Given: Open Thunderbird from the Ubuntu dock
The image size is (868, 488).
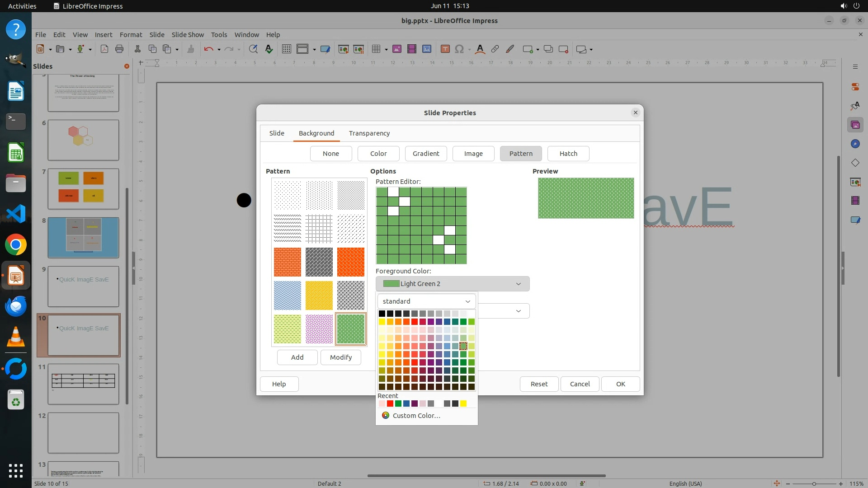Looking at the screenshot, I should click(16, 306).
